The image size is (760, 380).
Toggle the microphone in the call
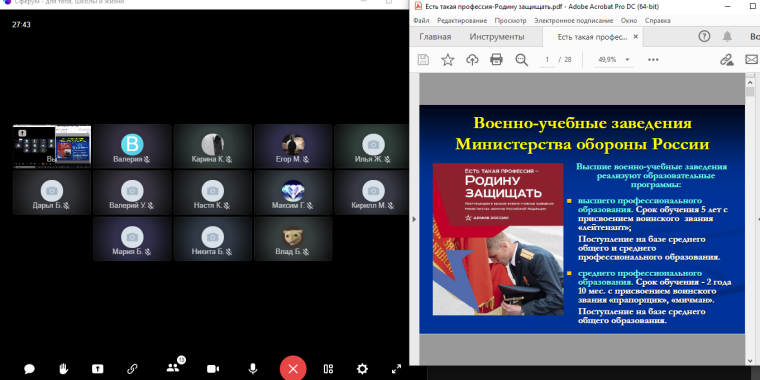(x=253, y=369)
